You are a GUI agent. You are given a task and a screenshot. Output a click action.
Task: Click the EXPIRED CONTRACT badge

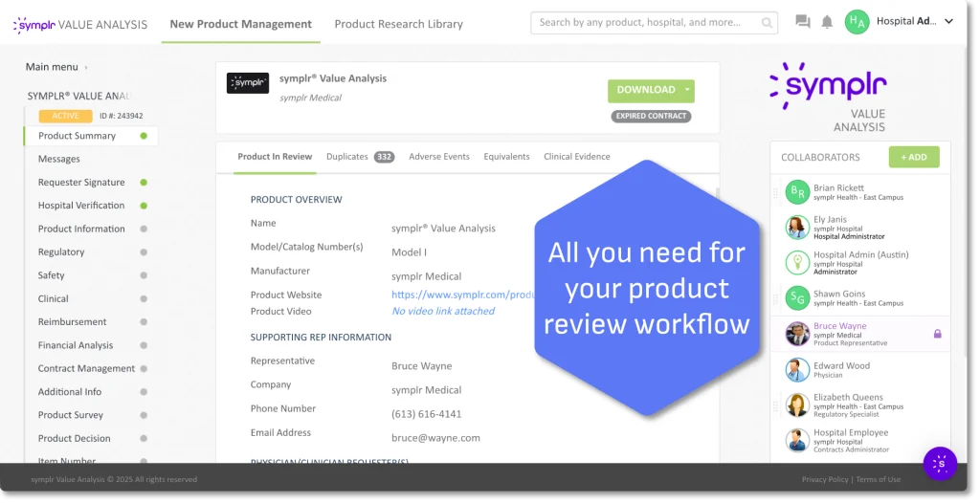pyautogui.click(x=651, y=117)
